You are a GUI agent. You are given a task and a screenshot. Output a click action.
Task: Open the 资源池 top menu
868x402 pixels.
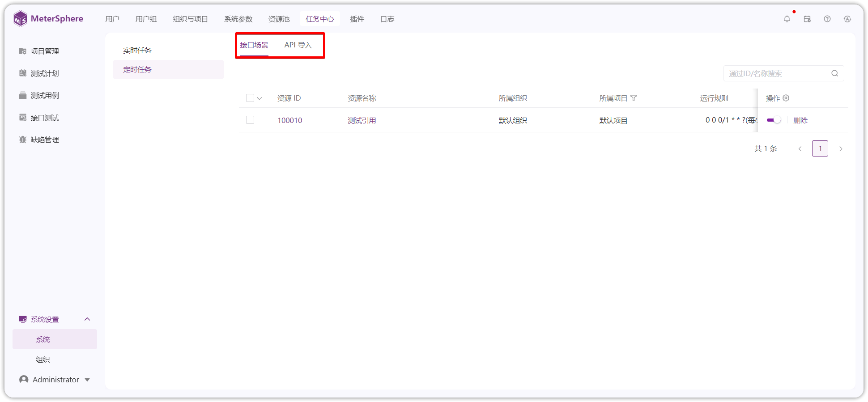279,19
